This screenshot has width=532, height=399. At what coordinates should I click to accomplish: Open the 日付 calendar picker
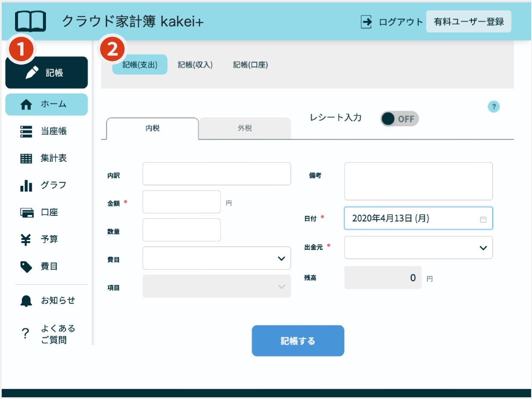click(483, 219)
